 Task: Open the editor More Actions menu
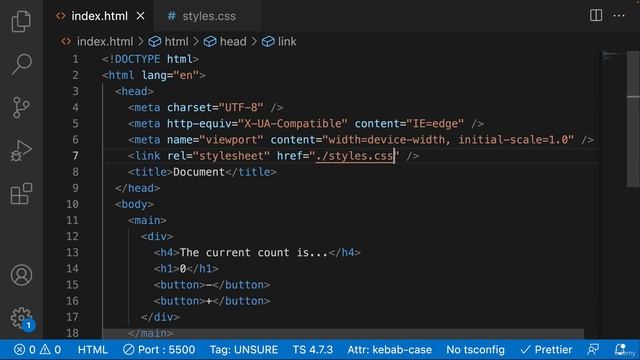(x=619, y=16)
